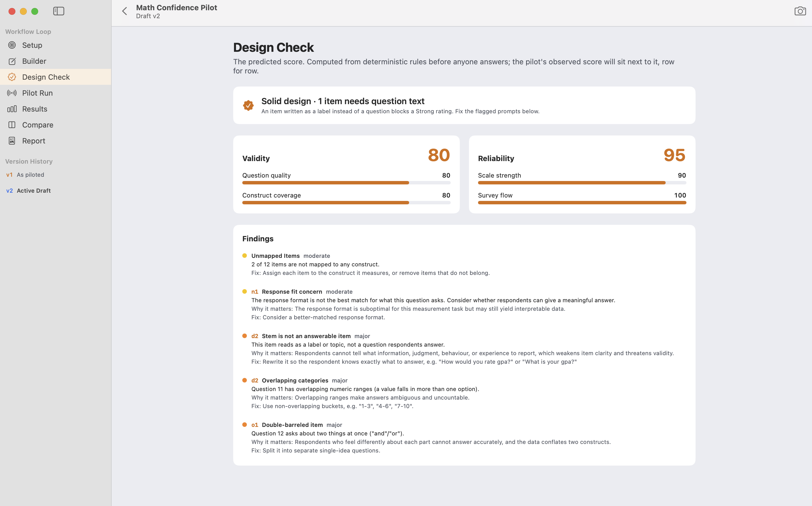
Task: Click the d2 tag on Stem finding
Action: (x=255, y=336)
